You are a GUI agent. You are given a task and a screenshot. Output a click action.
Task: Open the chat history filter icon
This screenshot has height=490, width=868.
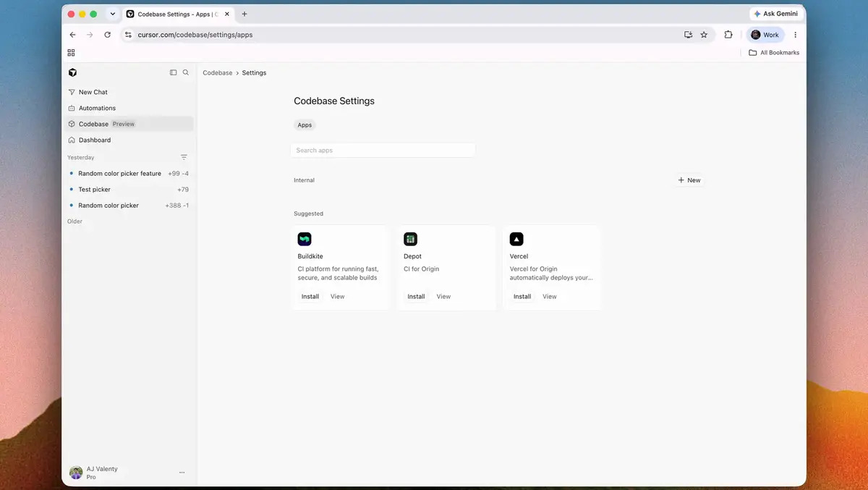pyautogui.click(x=184, y=157)
